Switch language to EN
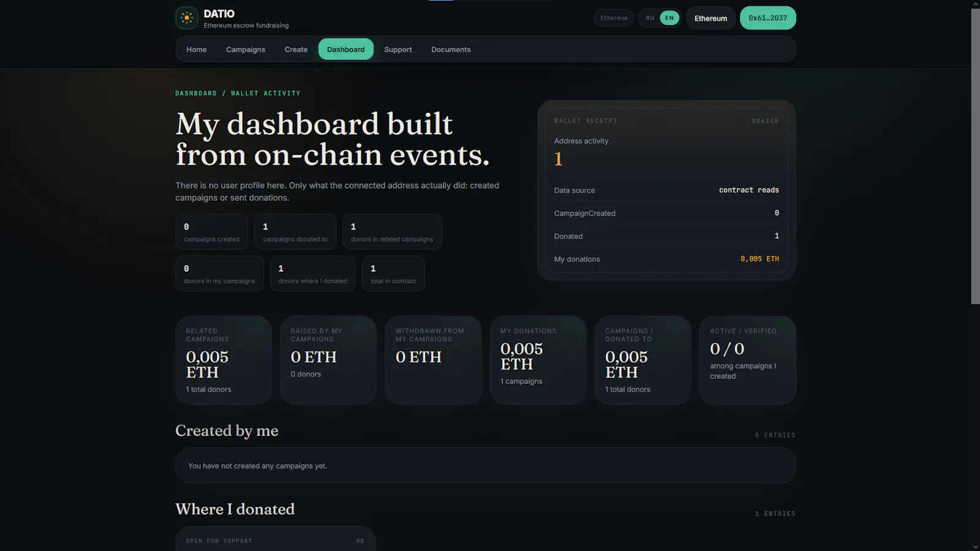 (669, 18)
